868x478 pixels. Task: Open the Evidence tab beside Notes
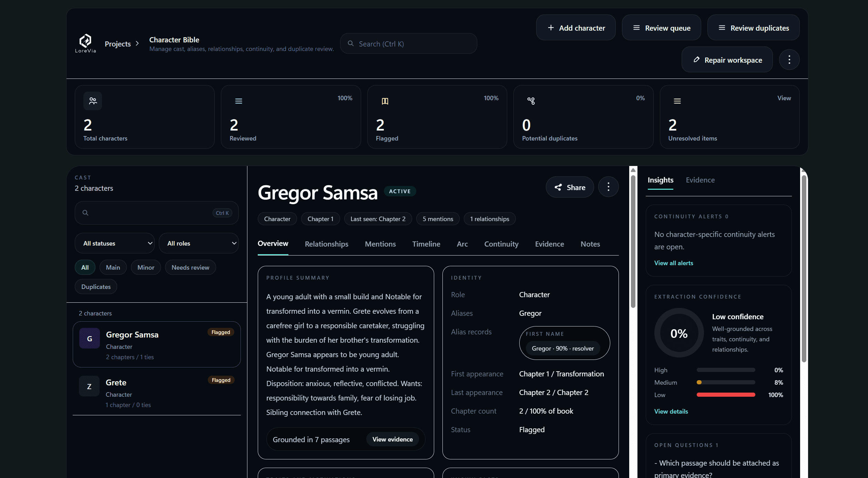pyautogui.click(x=549, y=244)
